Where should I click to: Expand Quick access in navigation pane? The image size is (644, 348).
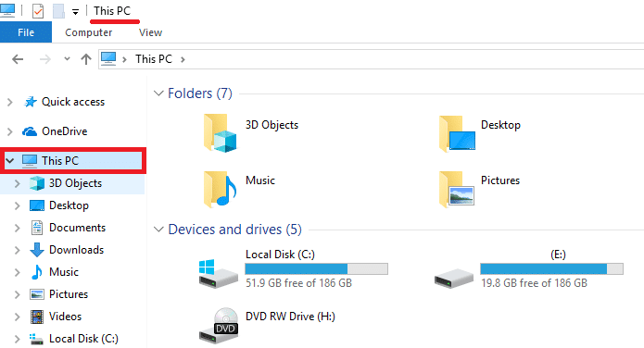tap(10, 102)
